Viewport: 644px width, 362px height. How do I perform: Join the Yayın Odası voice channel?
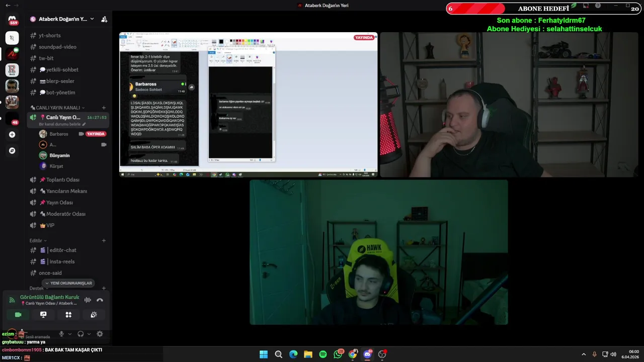(68, 203)
